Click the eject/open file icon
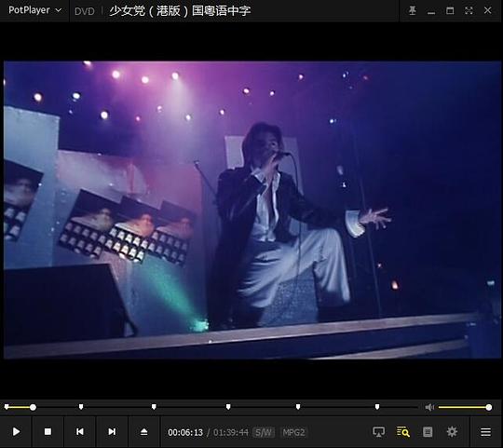The image size is (503, 448). pyautogui.click(x=143, y=431)
